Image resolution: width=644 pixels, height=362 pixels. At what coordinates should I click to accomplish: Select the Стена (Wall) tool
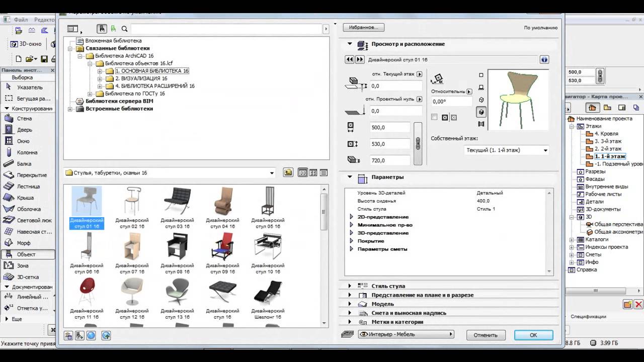[x=28, y=119]
